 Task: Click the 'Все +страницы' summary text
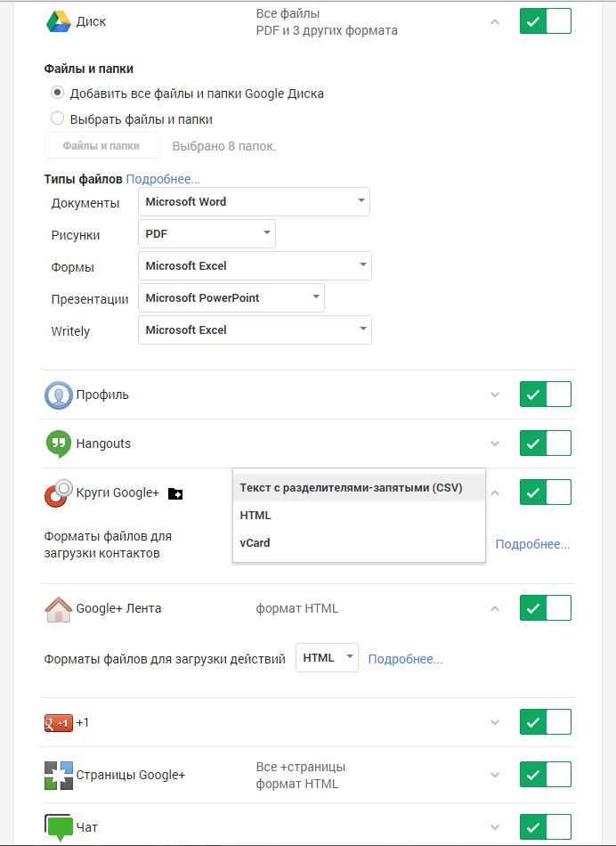[301, 767]
